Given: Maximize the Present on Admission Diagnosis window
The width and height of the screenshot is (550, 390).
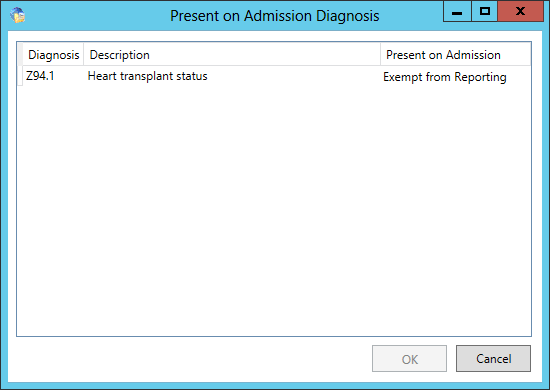Looking at the screenshot, I should (x=484, y=12).
